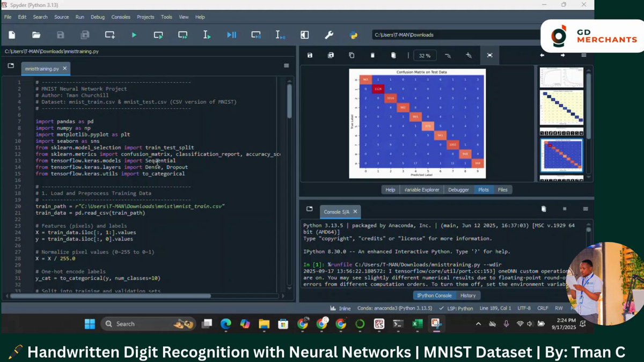This screenshot has height=362, width=644.
Task: Open the Plots pane hamburger options menu
Action: pos(583,55)
